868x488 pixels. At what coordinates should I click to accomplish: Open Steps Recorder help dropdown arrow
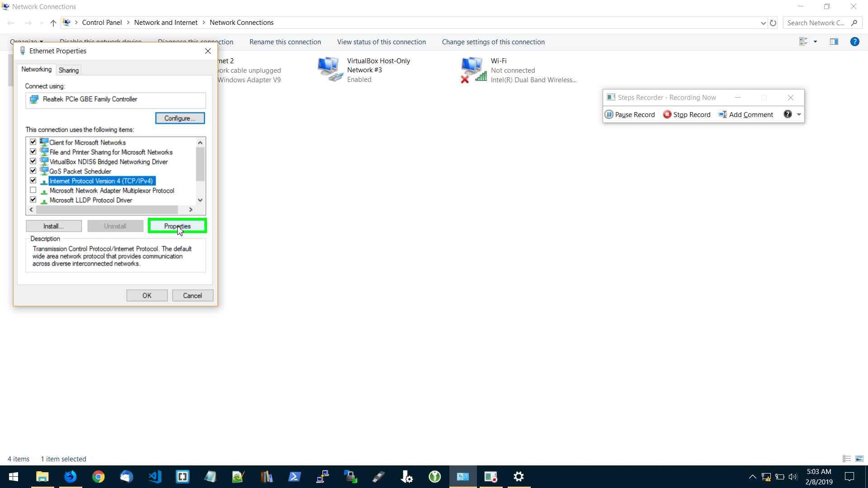[x=799, y=114]
